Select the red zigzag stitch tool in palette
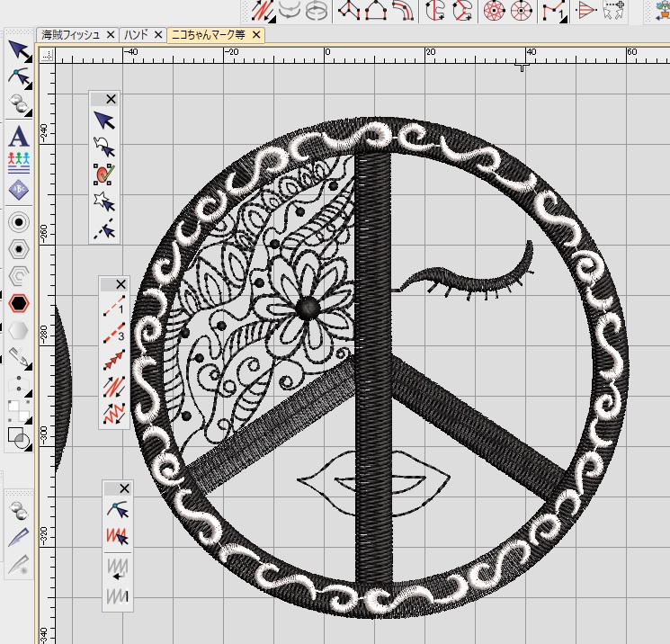The height and width of the screenshot is (644, 670). coord(114,414)
